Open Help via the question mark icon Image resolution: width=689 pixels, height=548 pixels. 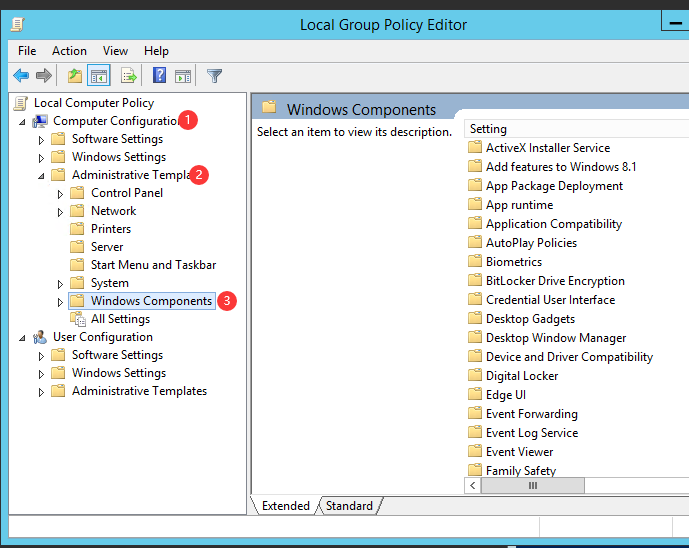coord(159,75)
